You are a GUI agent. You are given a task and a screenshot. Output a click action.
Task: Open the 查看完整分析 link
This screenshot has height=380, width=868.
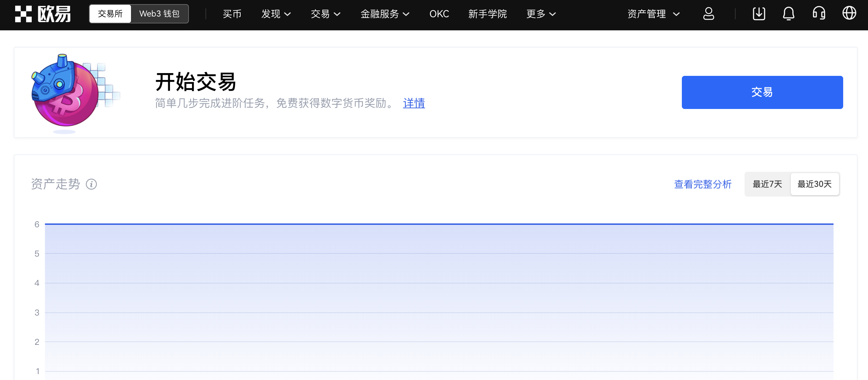click(x=703, y=184)
